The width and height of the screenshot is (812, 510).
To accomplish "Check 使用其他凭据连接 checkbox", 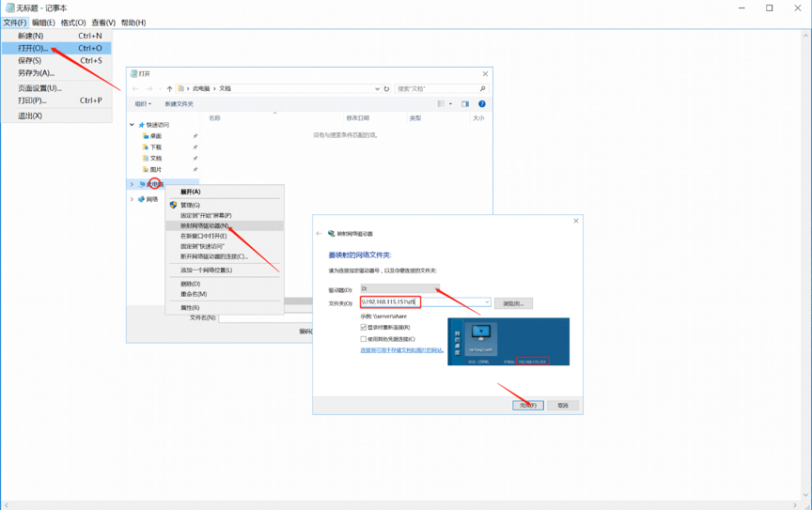I will pyautogui.click(x=364, y=339).
